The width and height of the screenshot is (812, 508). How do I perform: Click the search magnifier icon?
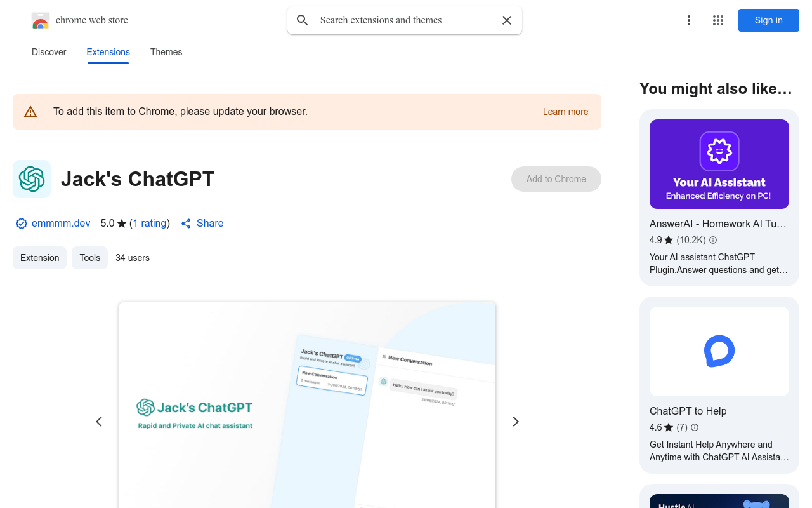[x=303, y=20]
